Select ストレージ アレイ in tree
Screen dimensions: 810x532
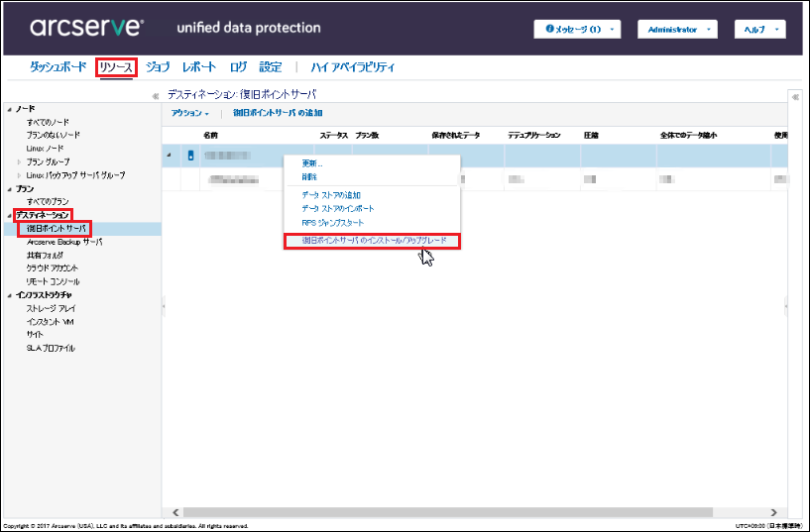[51, 308]
